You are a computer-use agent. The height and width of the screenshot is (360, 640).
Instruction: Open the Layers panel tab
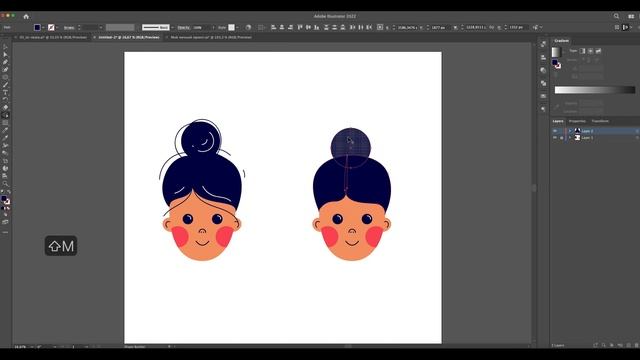coord(558,121)
